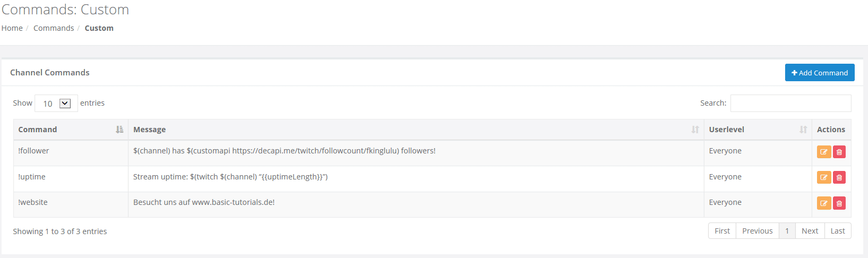This screenshot has width=868, height=258.
Task: Edit the !website command
Action: (823, 203)
